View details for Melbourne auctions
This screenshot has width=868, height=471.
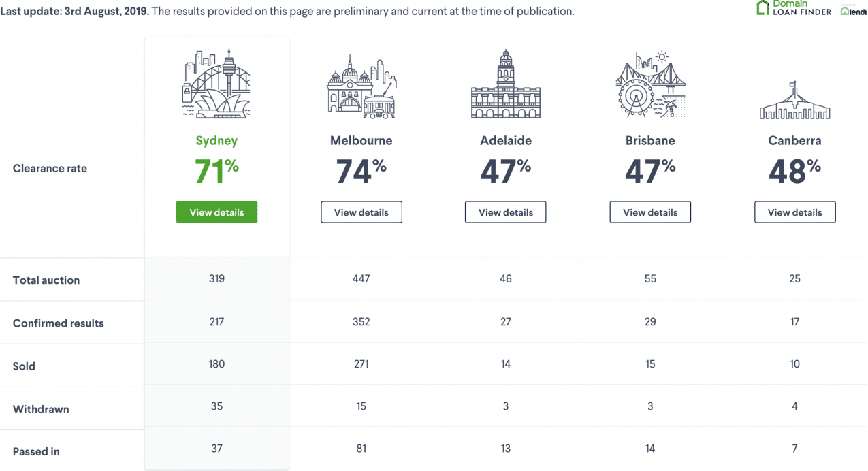click(x=361, y=212)
